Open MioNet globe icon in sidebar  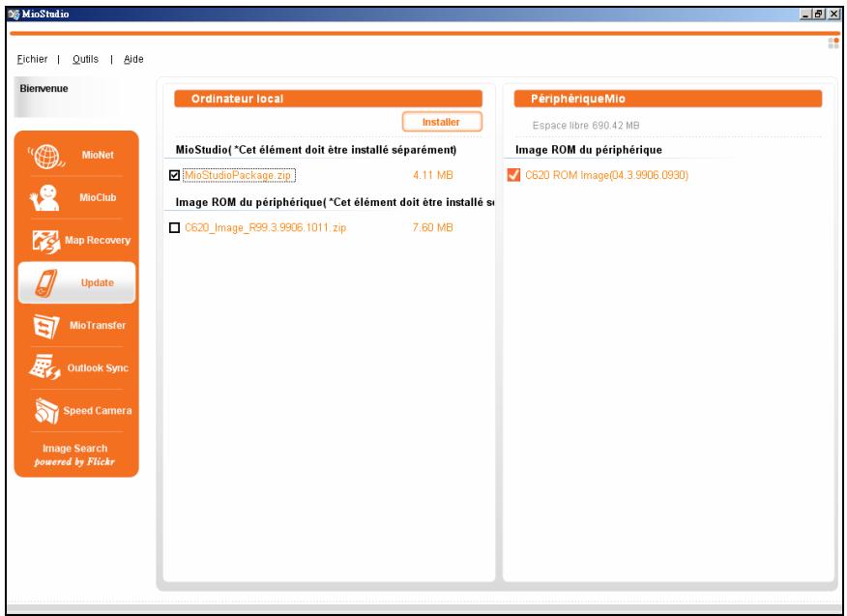pyautogui.click(x=46, y=156)
